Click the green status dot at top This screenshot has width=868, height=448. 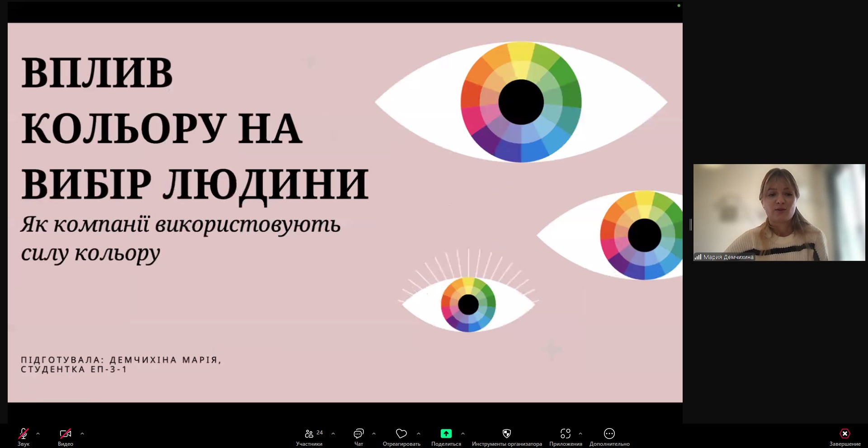(679, 5)
